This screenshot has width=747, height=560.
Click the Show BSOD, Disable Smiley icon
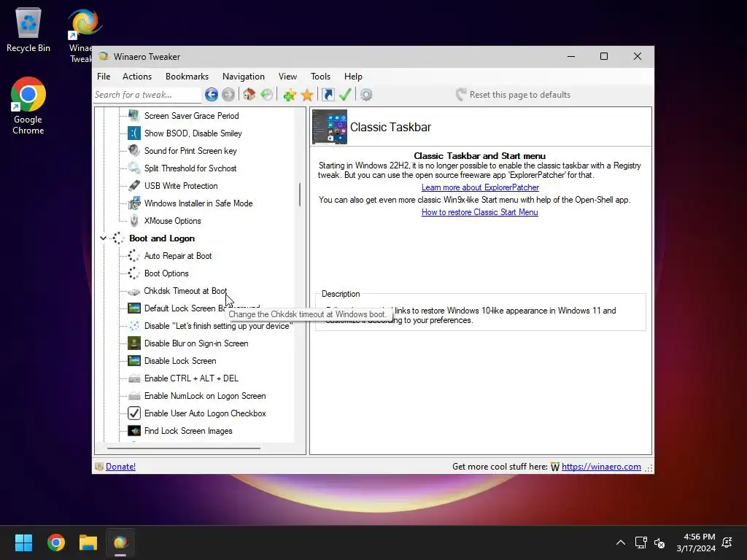pos(134,133)
